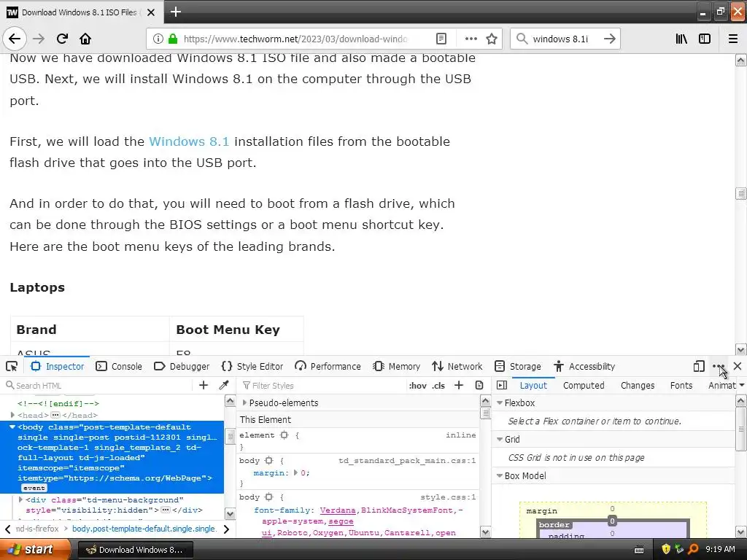This screenshot has width=747, height=560.
Task: Follow the Windows 8.1 link in article
Action: (189, 141)
